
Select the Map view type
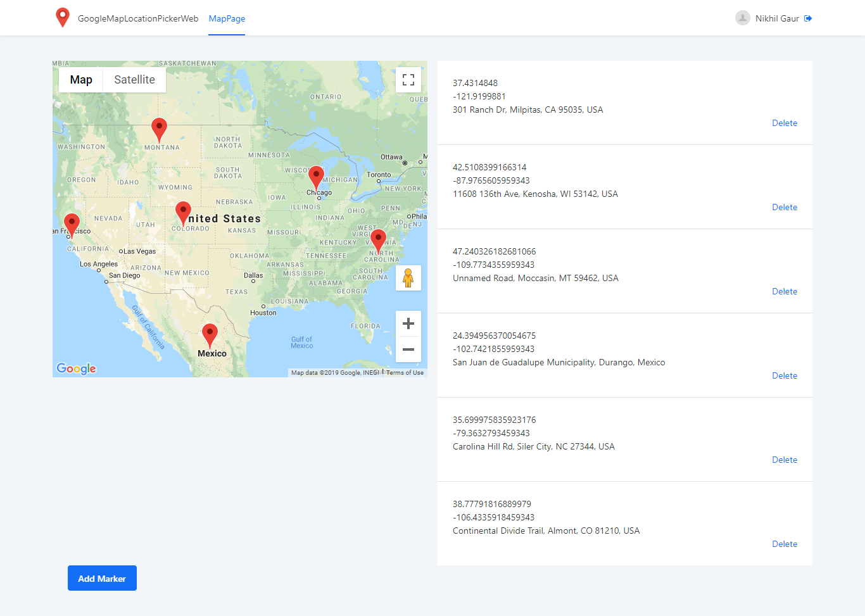(x=81, y=80)
